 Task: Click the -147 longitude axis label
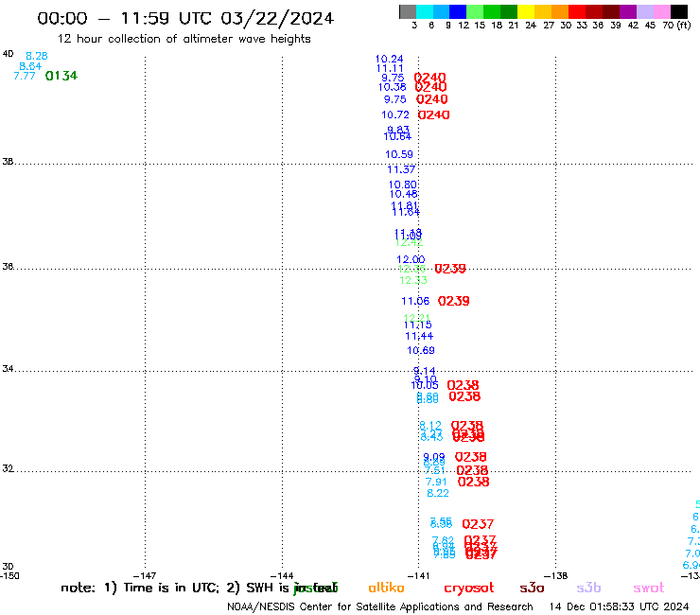pos(145,576)
